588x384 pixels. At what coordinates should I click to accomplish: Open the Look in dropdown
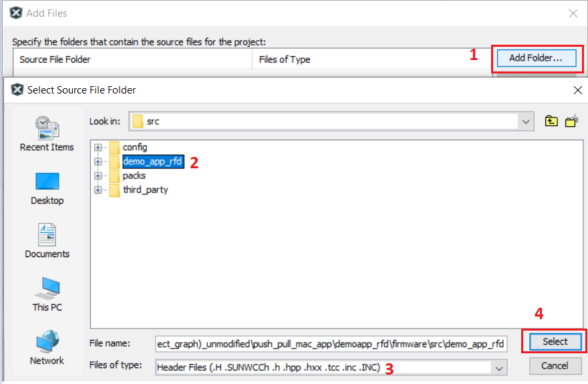coord(526,122)
